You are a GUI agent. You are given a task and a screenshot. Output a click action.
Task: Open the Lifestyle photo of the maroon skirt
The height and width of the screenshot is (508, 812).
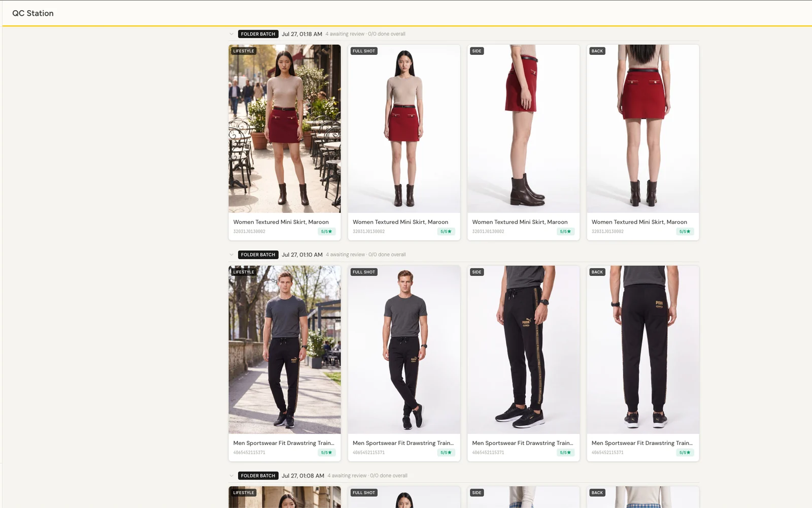pos(285,129)
